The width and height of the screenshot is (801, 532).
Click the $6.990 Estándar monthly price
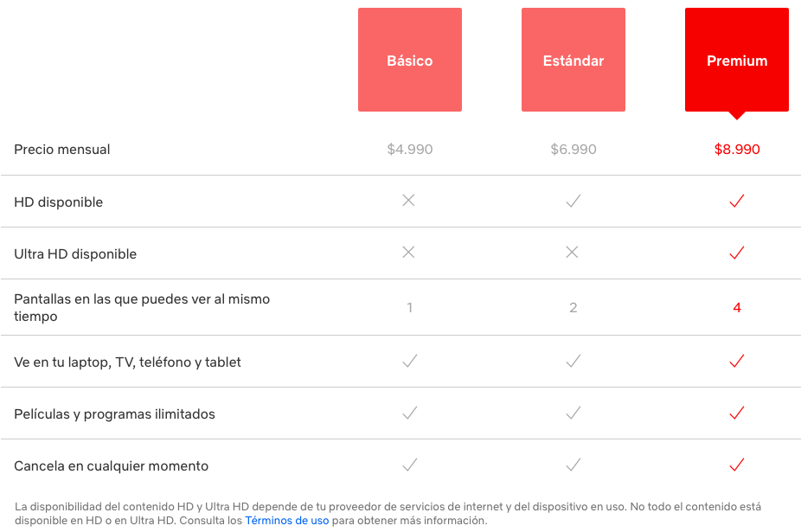574,150
